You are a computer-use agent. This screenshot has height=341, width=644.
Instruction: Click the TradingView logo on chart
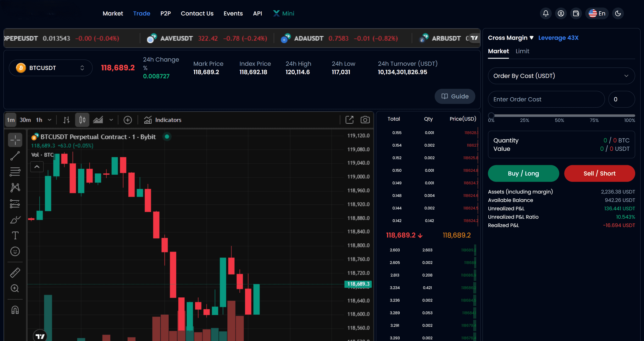pyautogui.click(x=40, y=336)
